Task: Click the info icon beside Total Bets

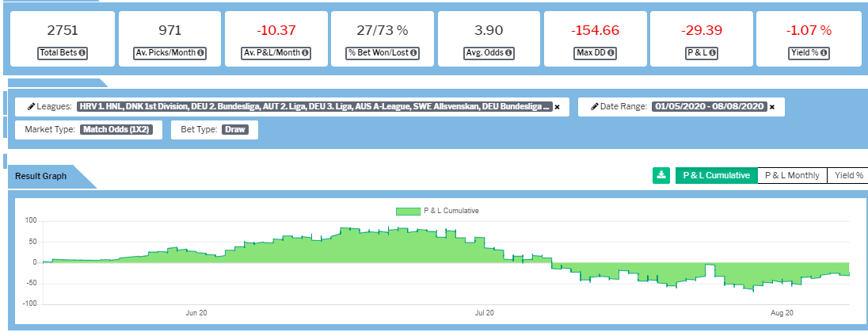Action: click(82, 53)
